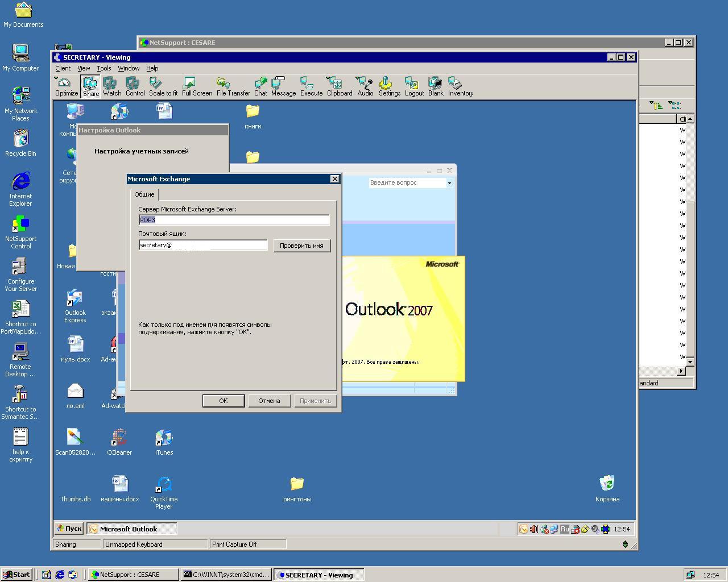The height and width of the screenshot is (582, 728).
Task: Click the Execute toolbar icon
Action: [311, 86]
